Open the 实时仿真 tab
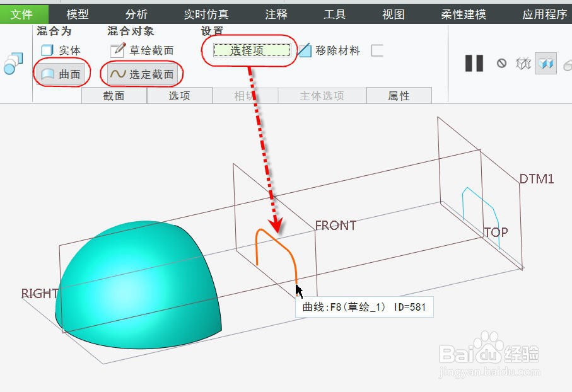 click(206, 14)
